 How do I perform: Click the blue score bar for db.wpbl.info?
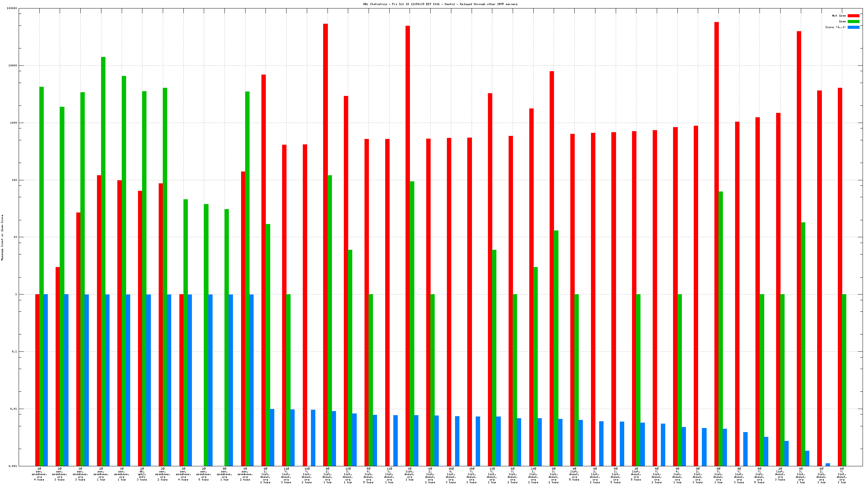coord(149,380)
